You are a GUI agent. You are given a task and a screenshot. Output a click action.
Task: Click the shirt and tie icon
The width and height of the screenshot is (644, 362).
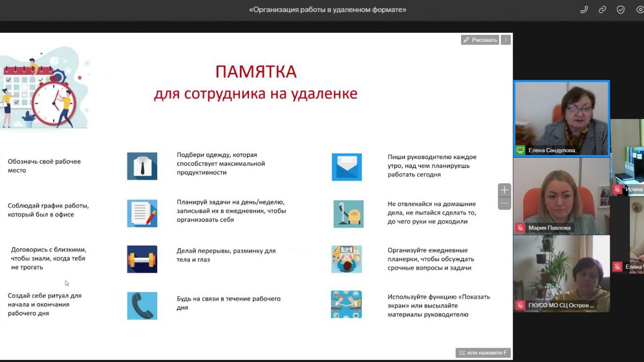(x=142, y=166)
